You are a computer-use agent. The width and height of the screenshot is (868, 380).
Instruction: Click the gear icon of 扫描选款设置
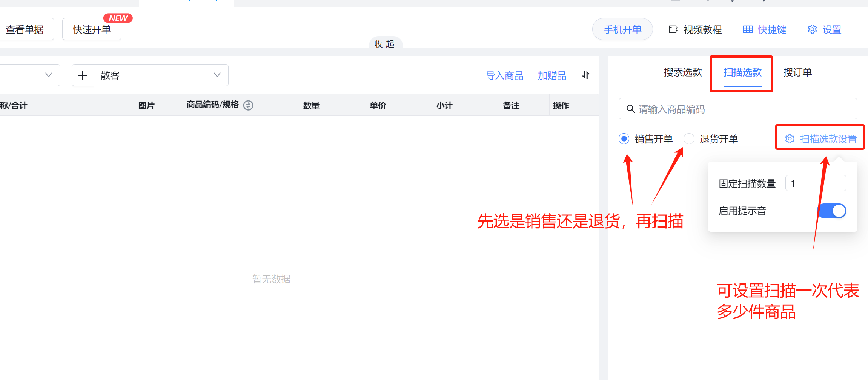coord(790,139)
